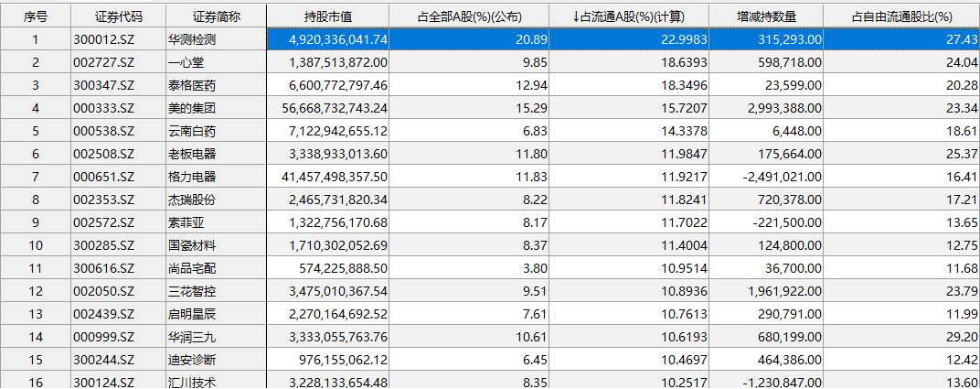Click the 证券代码 column header
This screenshot has height=389, width=980.
pyautogui.click(x=120, y=16)
